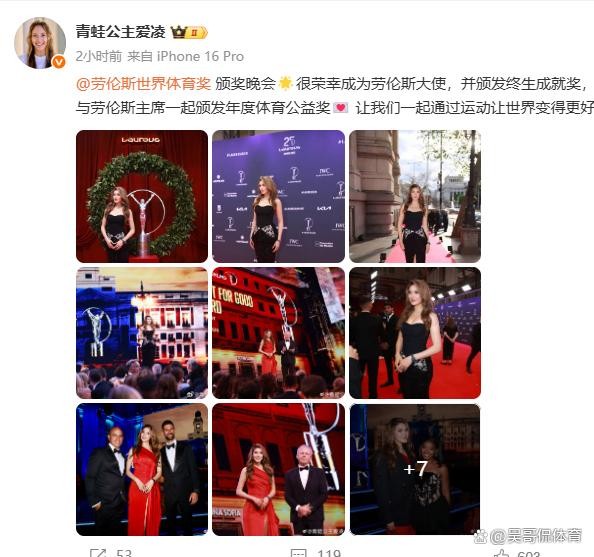Open blue-lit stage photo with trophy screen
The height and width of the screenshot is (557, 594).
[x=142, y=333]
